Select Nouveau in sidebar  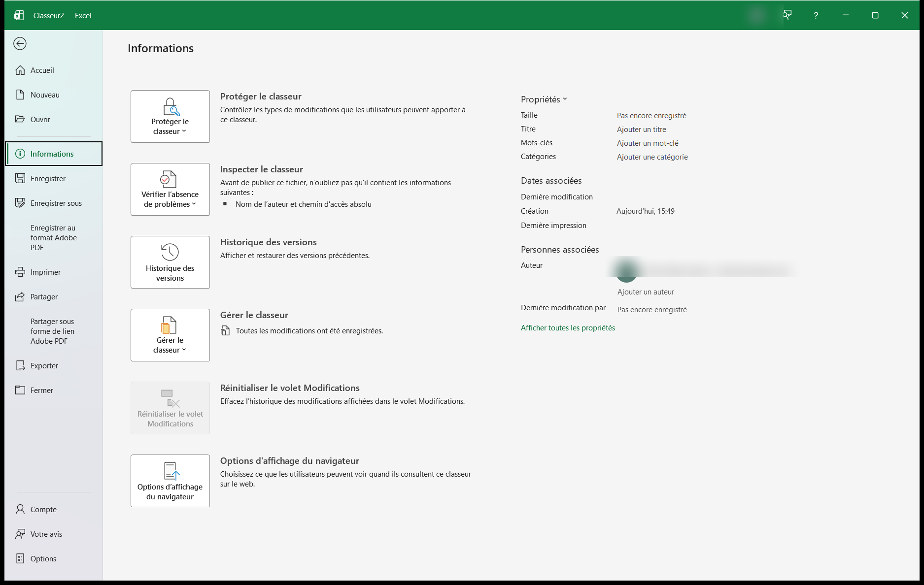[x=54, y=95]
